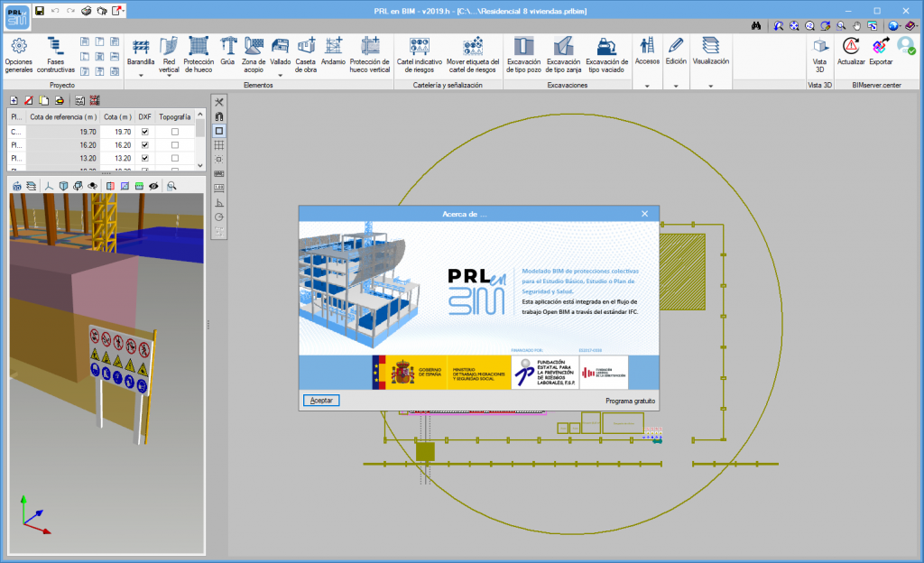924x563 pixels.
Task: Uncheck DXF checkbox for 13.20 row
Action: click(x=145, y=159)
